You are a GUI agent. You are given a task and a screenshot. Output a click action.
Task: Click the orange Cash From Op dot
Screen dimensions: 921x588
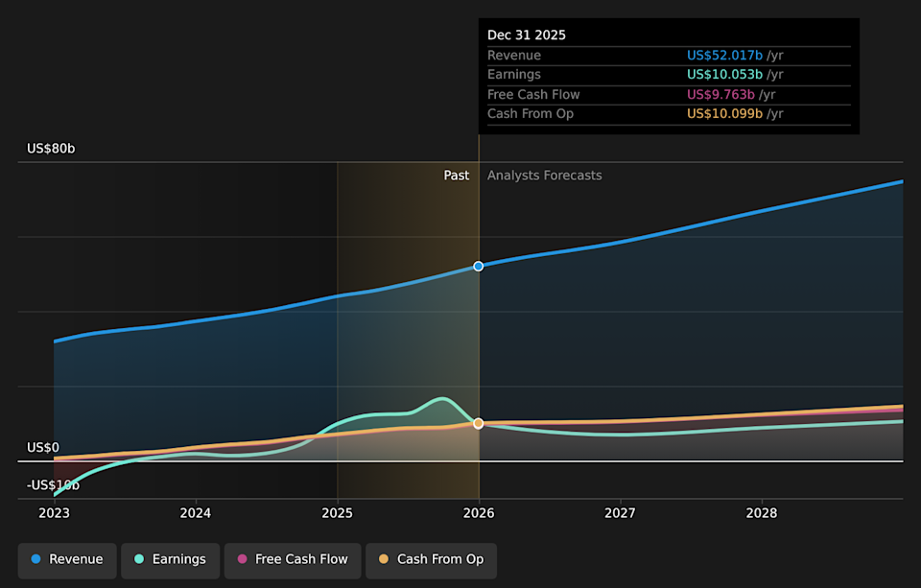pos(384,559)
